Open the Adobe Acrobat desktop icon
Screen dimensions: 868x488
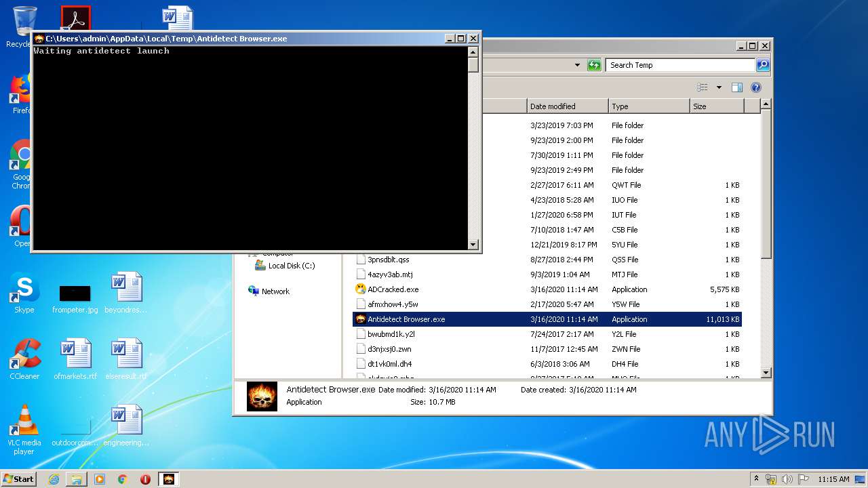(x=75, y=18)
